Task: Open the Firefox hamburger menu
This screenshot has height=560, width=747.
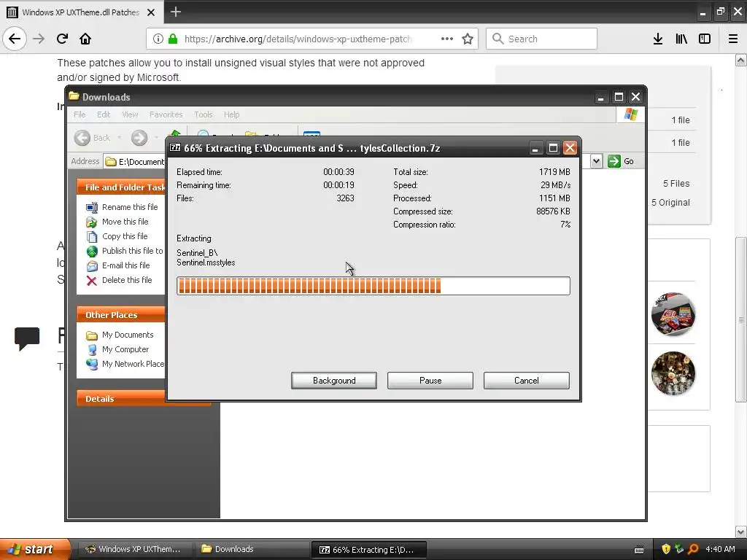Action: 733,39
